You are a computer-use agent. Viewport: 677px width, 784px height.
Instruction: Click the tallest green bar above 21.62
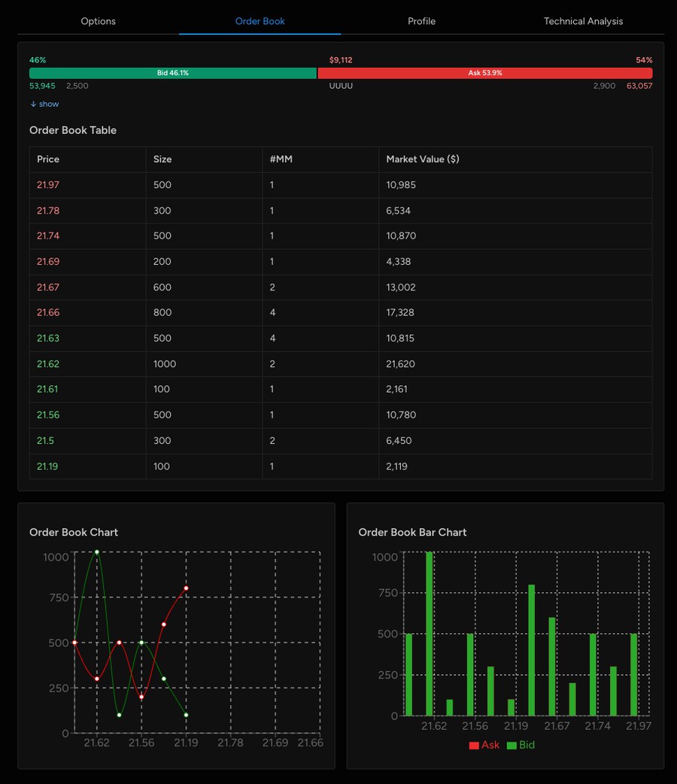click(431, 632)
